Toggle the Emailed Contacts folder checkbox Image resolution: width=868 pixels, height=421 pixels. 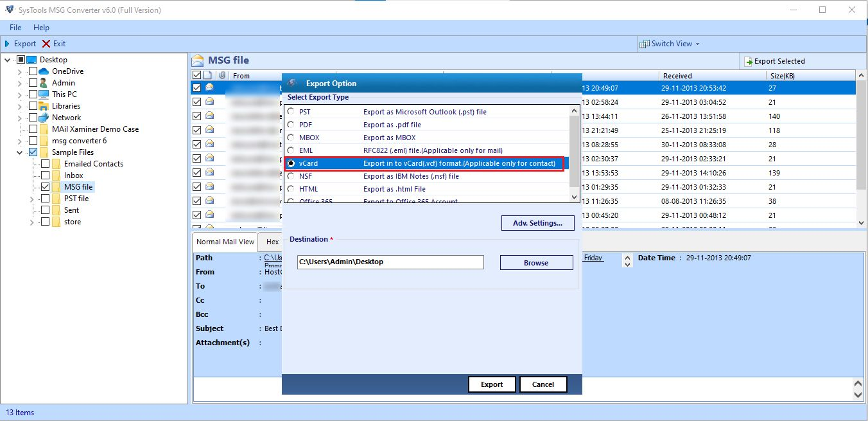[46, 164]
